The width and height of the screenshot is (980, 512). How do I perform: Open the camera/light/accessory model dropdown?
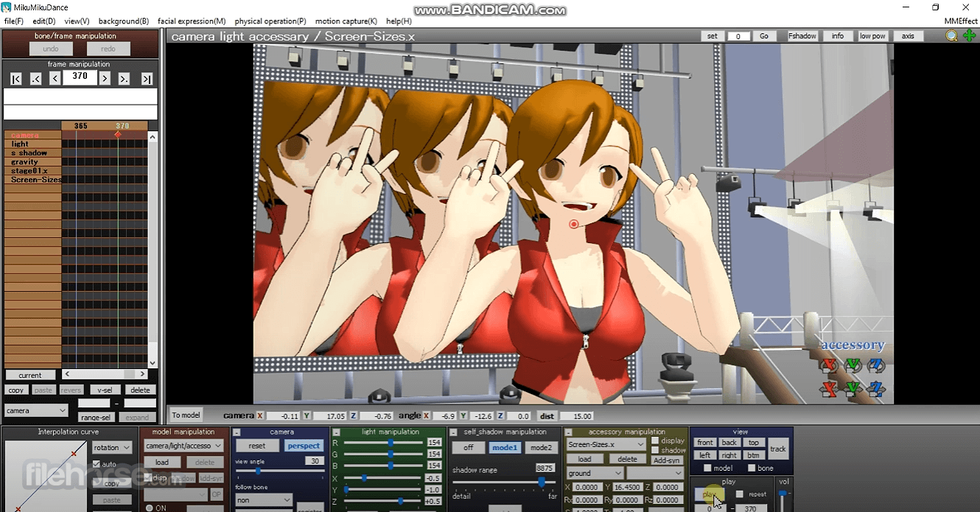(183, 446)
